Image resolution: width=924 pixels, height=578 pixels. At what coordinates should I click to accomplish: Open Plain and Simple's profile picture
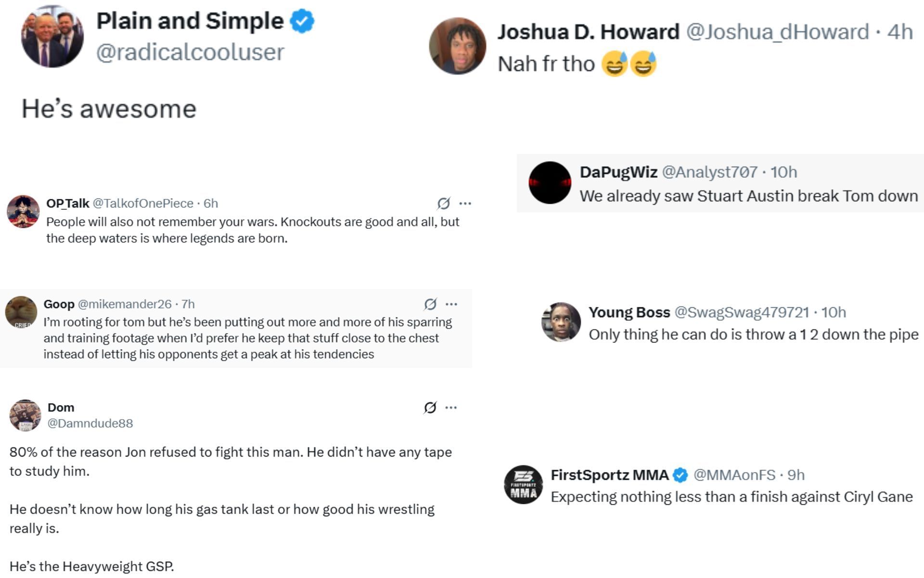52,37
